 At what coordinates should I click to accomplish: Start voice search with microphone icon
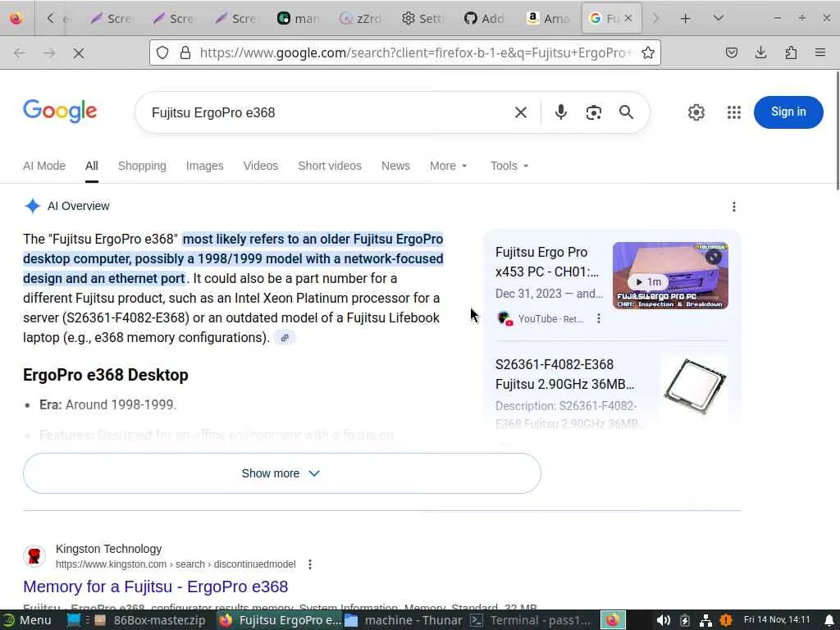click(561, 112)
